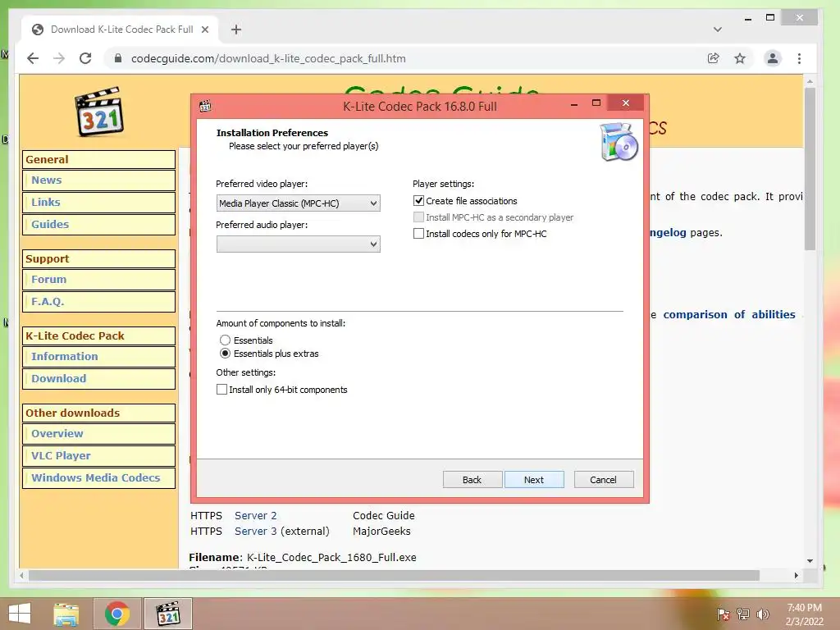This screenshot has width=840, height=630.
Task: Click Next to continue installation
Action: coord(533,479)
